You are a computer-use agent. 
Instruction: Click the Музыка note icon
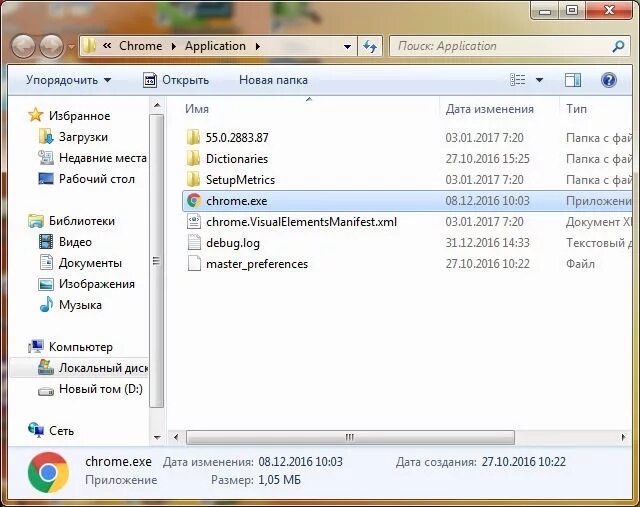[46, 305]
